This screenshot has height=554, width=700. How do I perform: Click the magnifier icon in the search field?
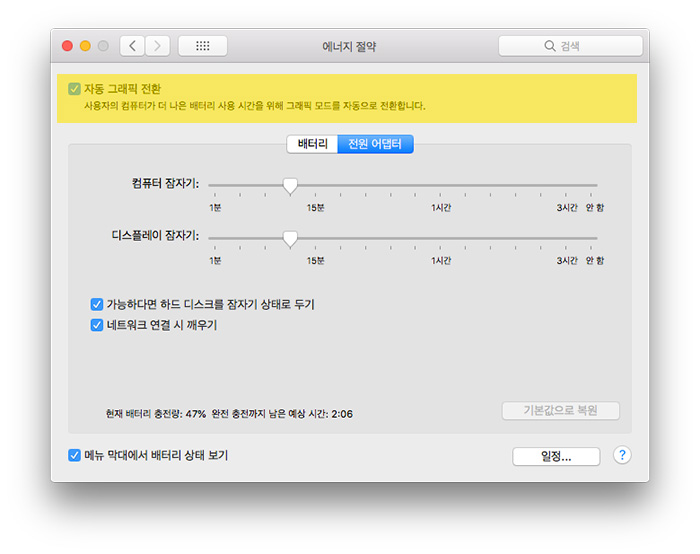click(550, 46)
